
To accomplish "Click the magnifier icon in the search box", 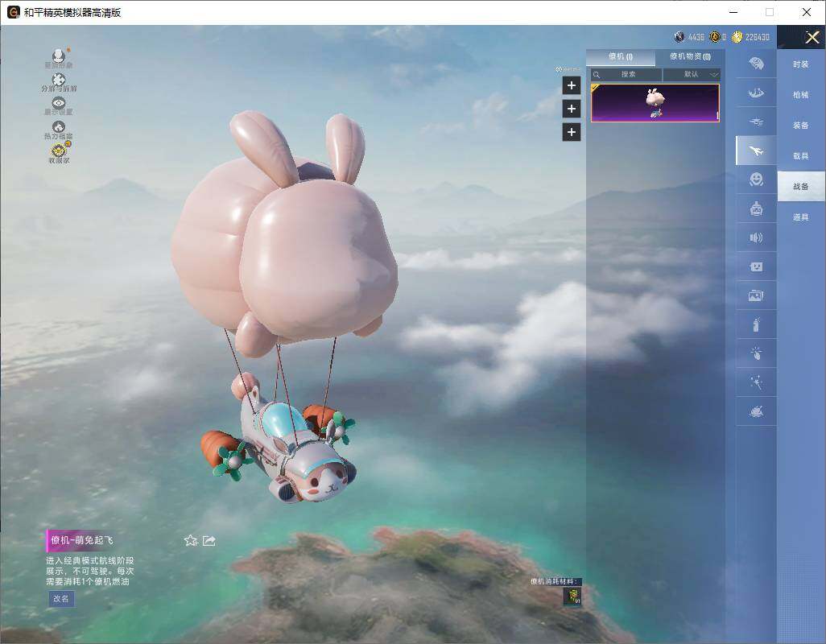I will pyautogui.click(x=597, y=75).
